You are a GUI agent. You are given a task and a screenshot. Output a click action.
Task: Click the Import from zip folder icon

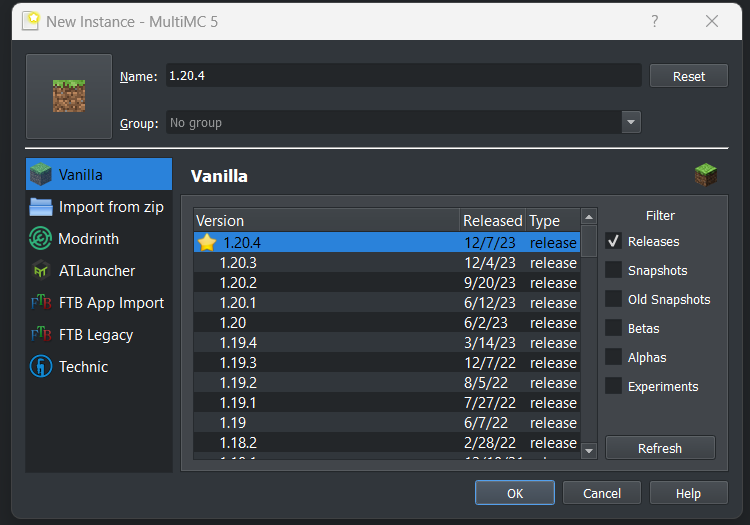(x=41, y=207)
